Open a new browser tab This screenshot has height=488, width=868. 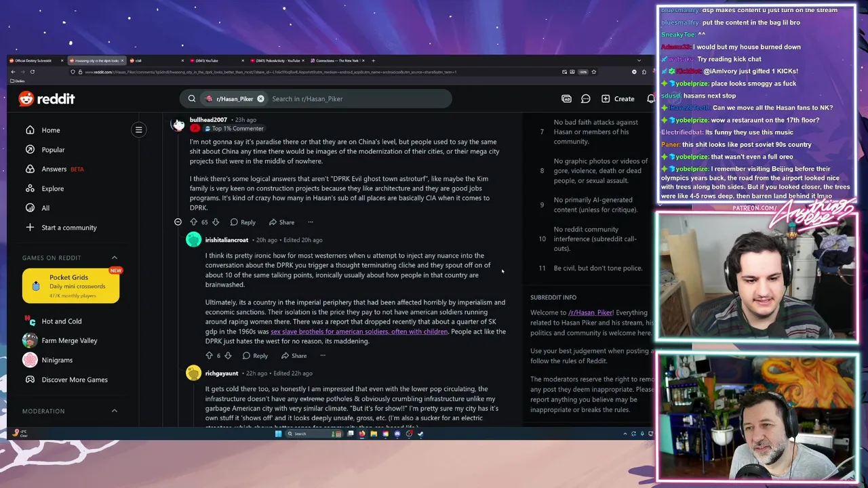tap(373, 61)
